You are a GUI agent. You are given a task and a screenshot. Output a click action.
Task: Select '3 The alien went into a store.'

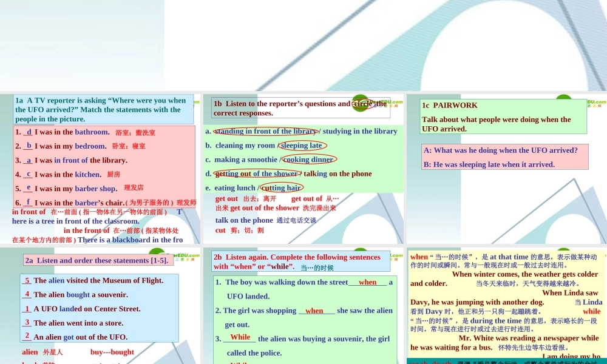click(x=73, y=323)
